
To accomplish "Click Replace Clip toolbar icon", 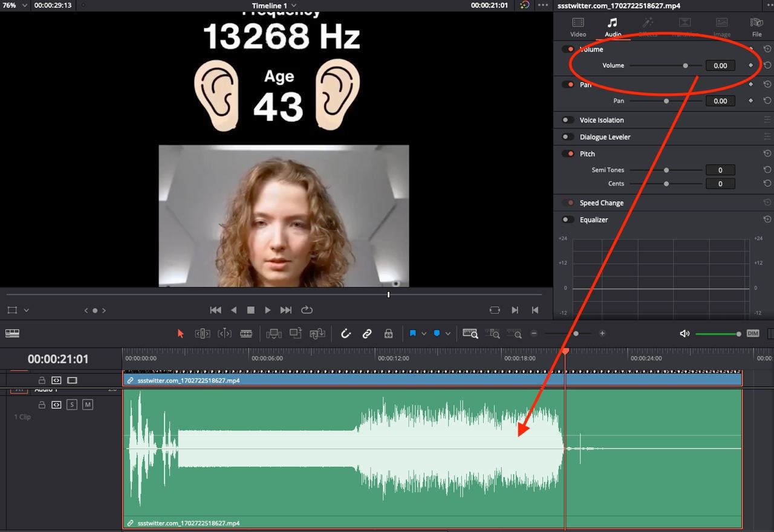I will click(x=317, y=334).
